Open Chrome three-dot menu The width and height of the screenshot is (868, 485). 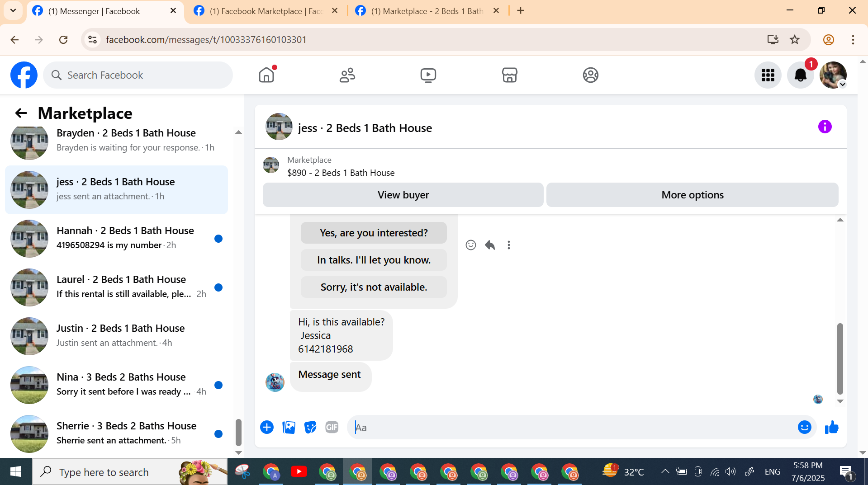coord(853,40)
